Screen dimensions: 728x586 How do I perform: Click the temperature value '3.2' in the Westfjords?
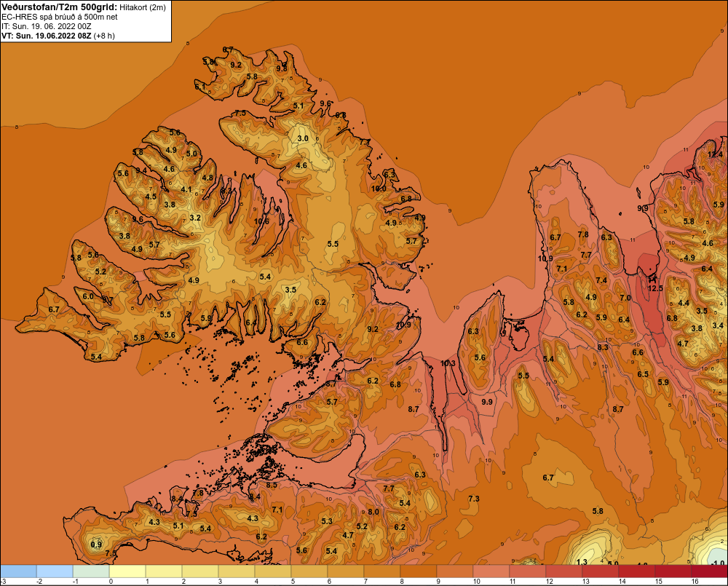[x=195, y=218]
